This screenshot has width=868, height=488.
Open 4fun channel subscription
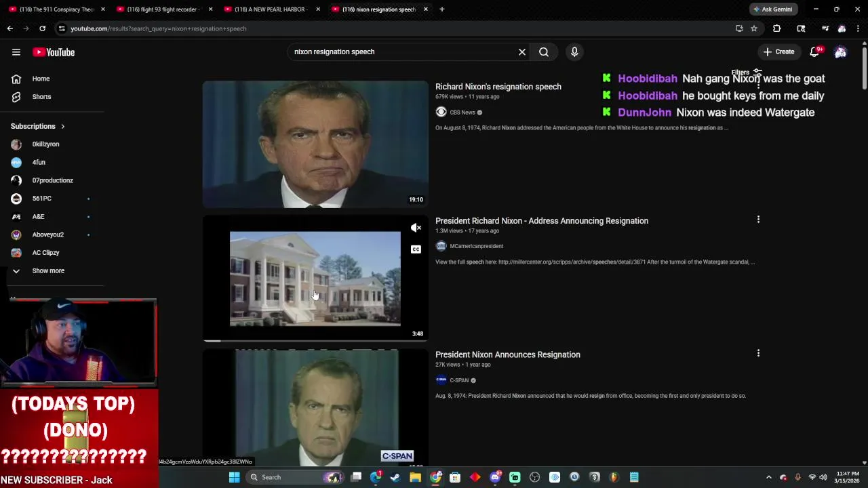pyautogui.click(x=39, y=162)
